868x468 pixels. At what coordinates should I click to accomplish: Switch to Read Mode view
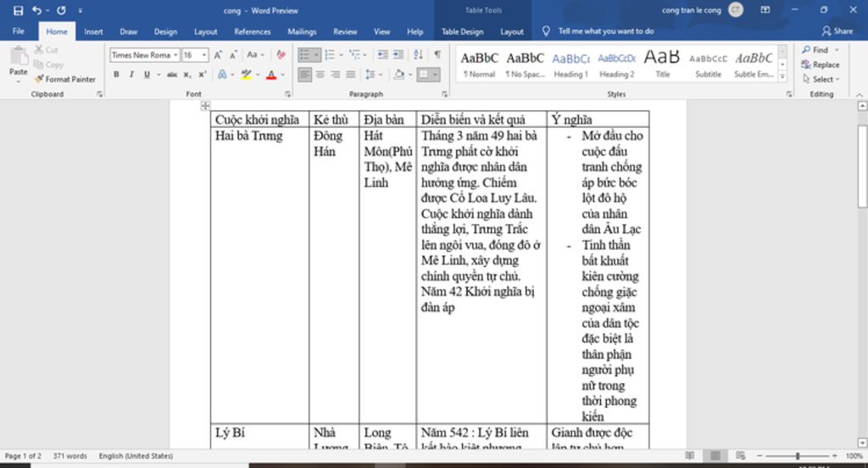[x=690, y=455]
